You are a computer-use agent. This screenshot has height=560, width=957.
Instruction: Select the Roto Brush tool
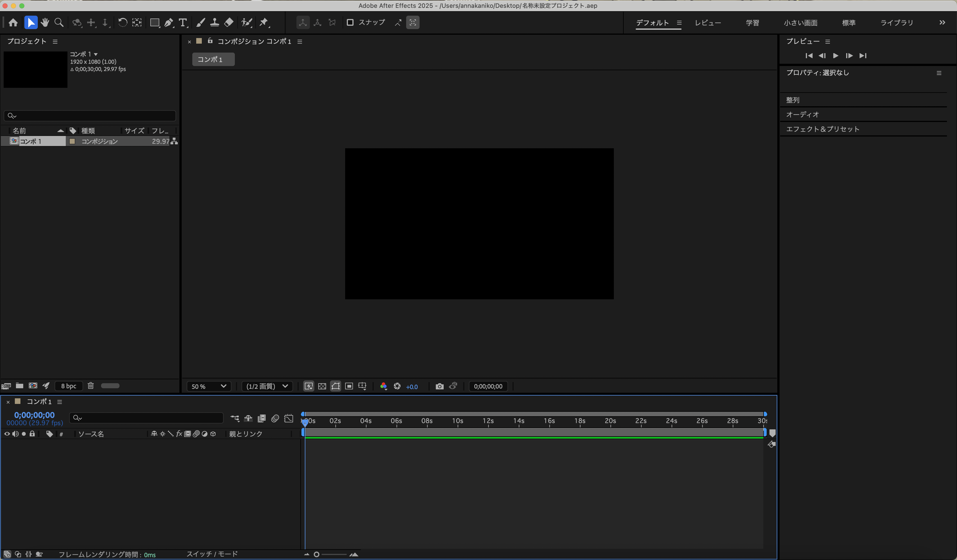pos(247,23)
